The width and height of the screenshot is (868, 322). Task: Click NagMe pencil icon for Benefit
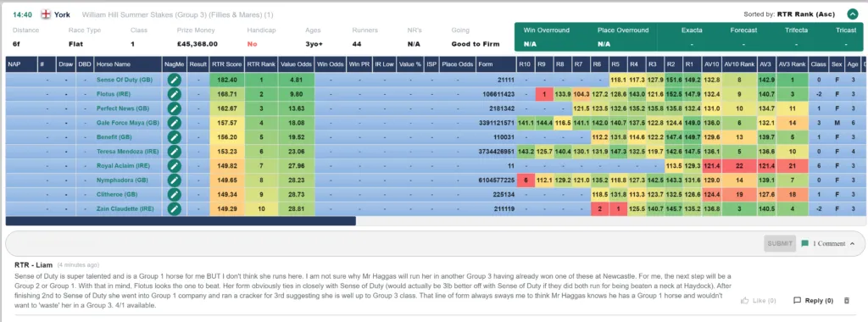[175, 137]
